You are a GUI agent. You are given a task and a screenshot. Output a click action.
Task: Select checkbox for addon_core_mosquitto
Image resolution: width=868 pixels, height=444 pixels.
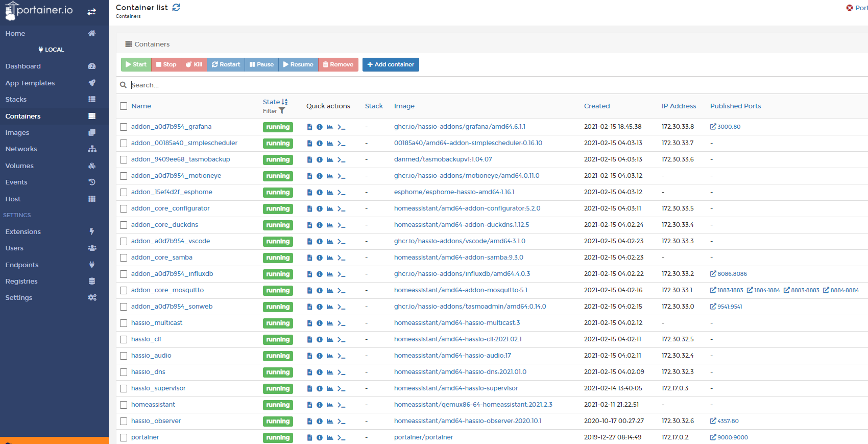[x=124, y=291]
